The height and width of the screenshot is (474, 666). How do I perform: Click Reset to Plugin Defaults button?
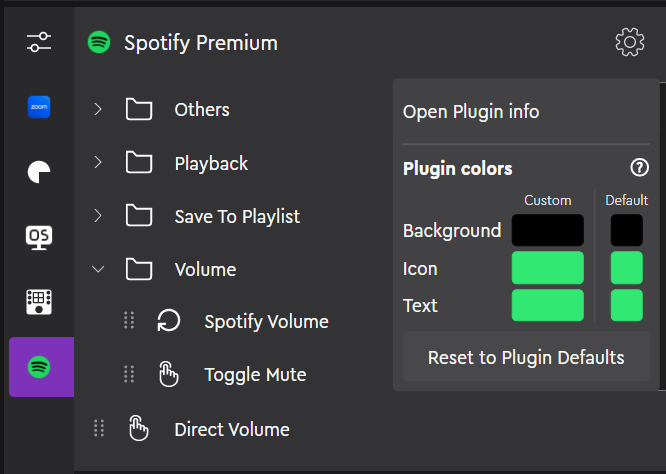(526, 358)
